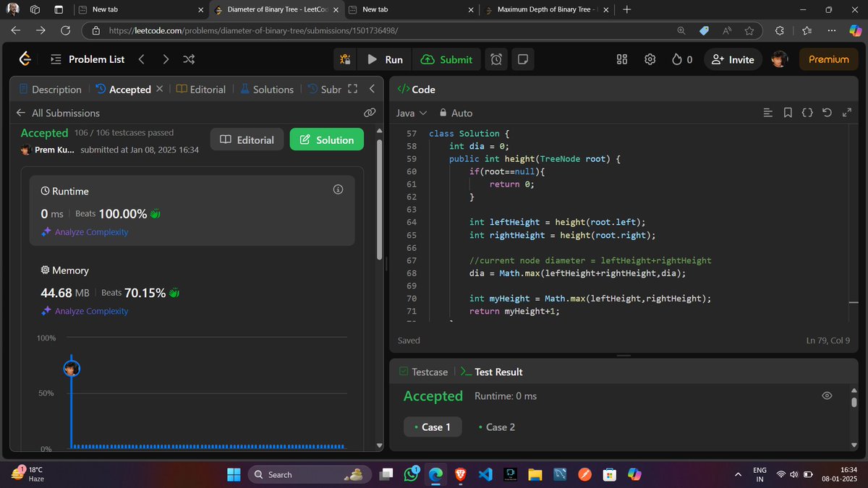
Task: Click the Premium button
Action: coord(828,59)
